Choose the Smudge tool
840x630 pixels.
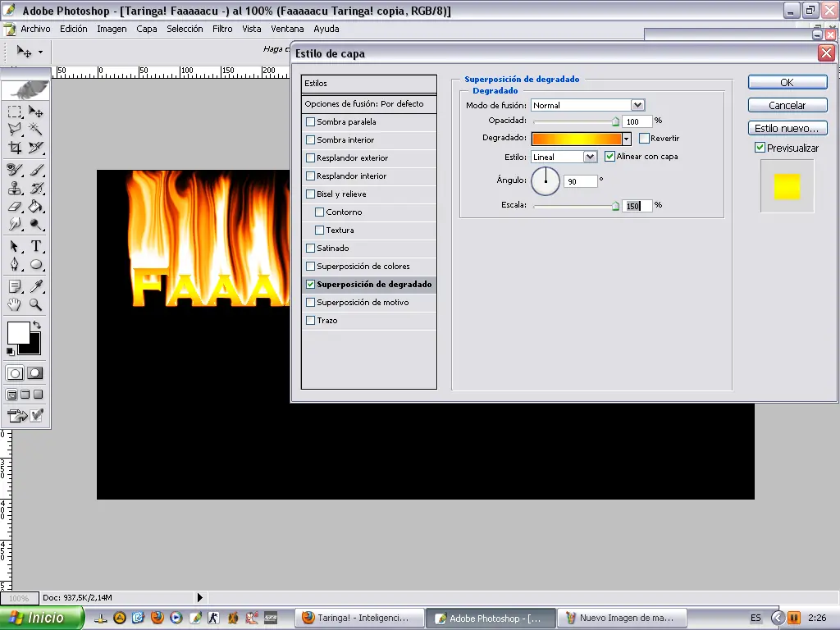(15, 224)
